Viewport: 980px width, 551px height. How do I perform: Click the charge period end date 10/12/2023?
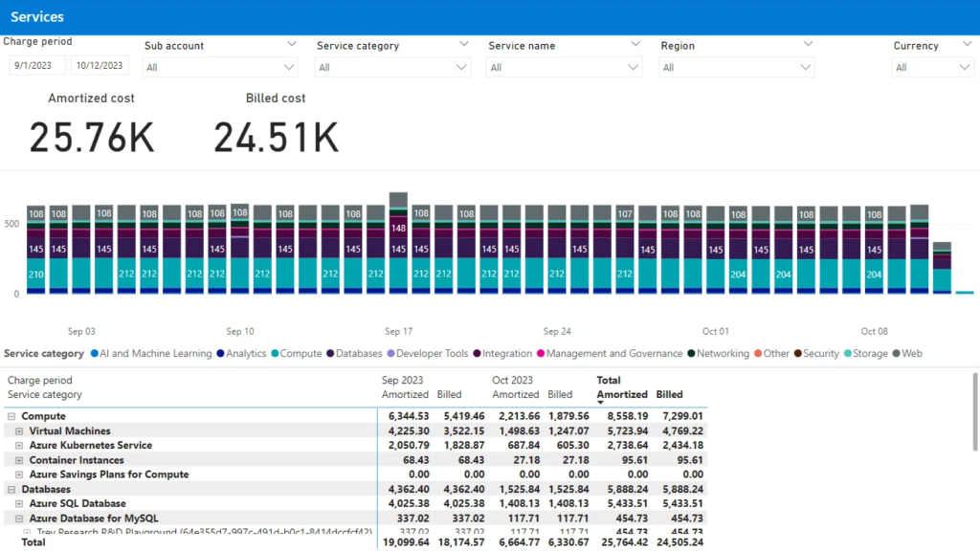[x=100, y=66]
